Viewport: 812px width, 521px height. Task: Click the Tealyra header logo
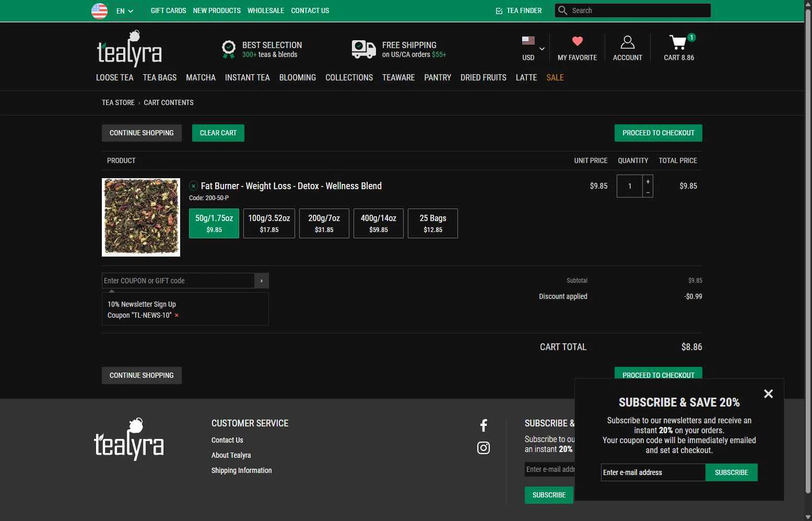click(129, 49)
